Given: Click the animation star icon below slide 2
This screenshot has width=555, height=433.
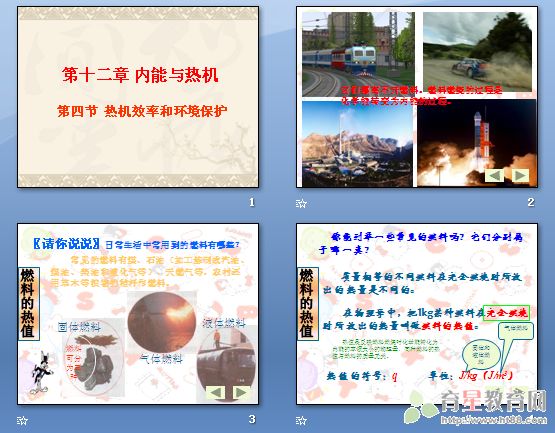Looking at the screenshot, I should pos(301,204).
